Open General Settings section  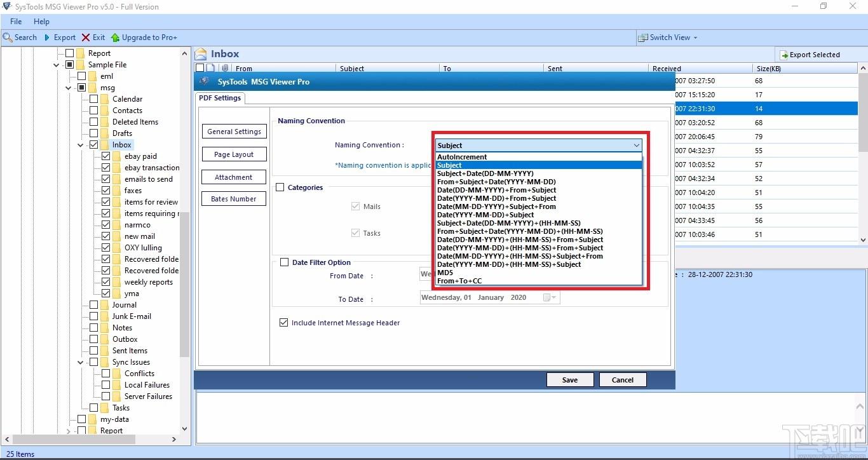coord(234,132)
